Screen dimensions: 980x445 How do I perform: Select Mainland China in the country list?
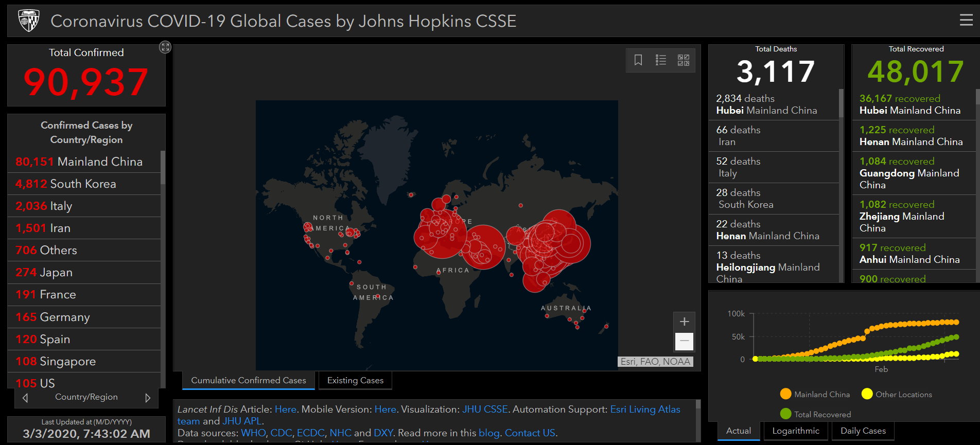pos(84,162)
